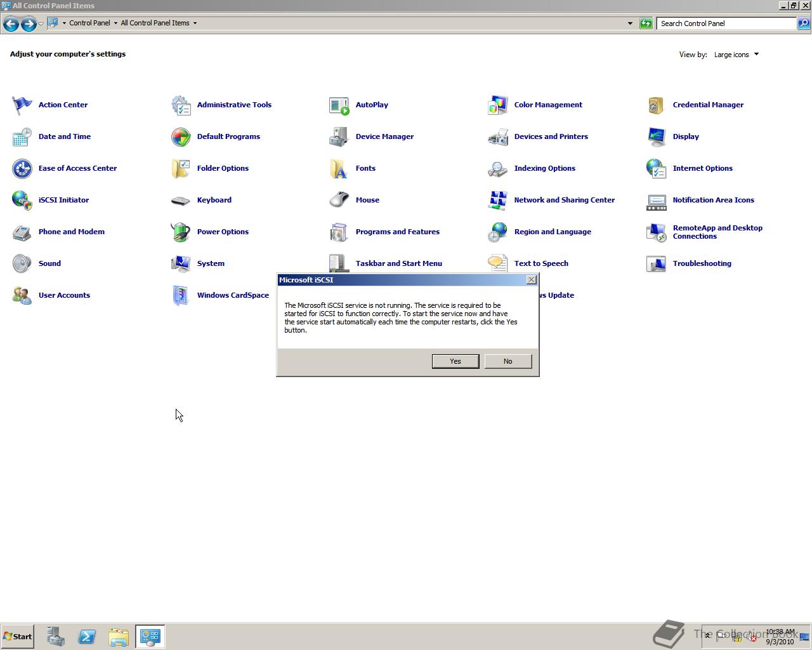Image resolution: width=812 pixels, height=650 pixels.
Task: Open the Start menu
Action: click(18, 637)
